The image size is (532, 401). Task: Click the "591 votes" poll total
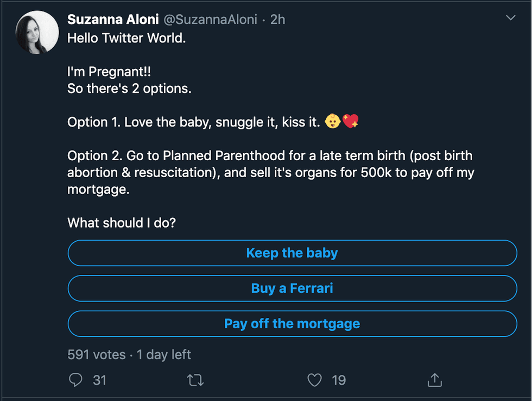(x=97, y=355)
